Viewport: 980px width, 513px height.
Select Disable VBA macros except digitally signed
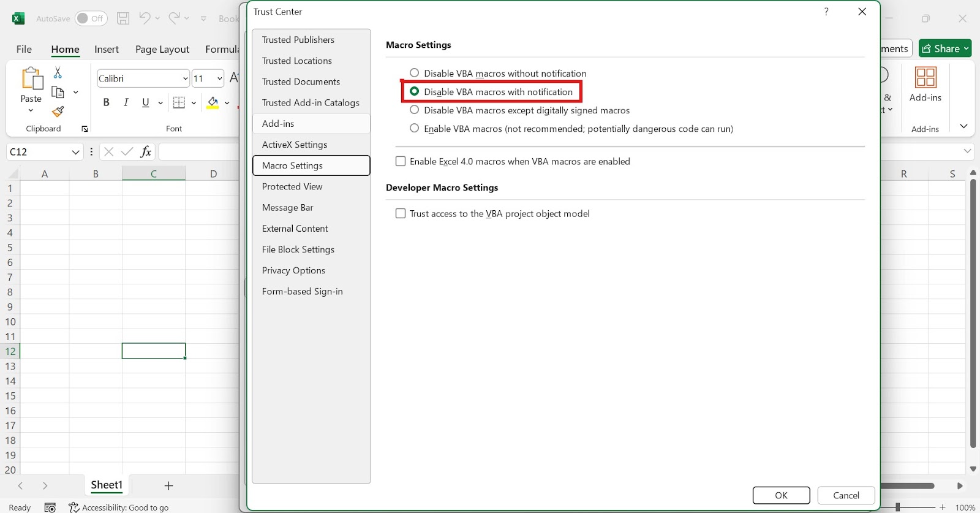tap(415, 110)
